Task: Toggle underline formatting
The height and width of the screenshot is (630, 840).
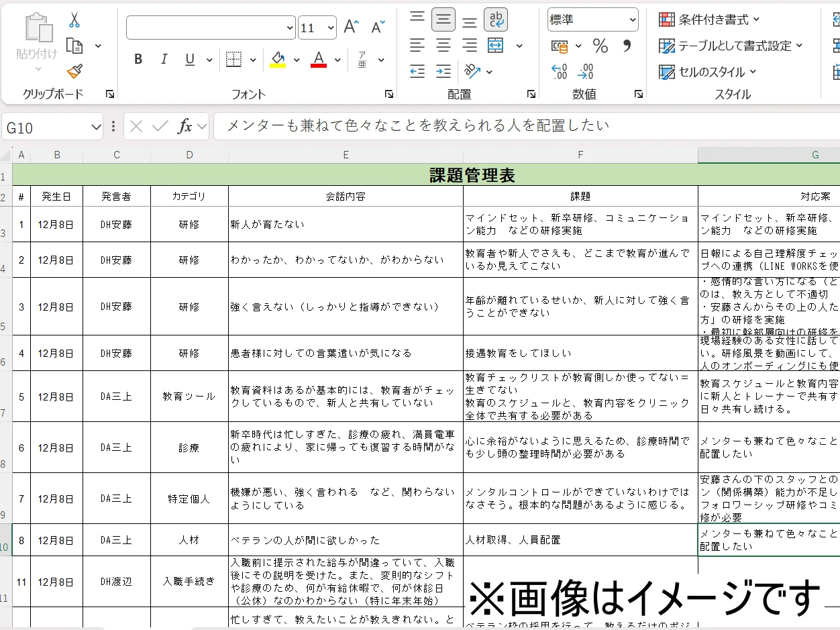Action: pos(190,59)
